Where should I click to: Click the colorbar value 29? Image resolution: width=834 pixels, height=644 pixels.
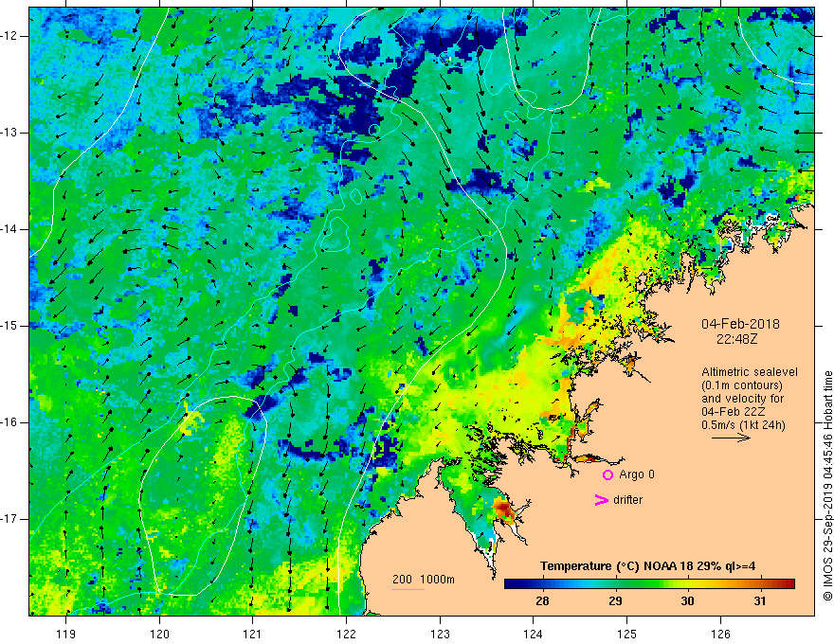coord(615,601)
